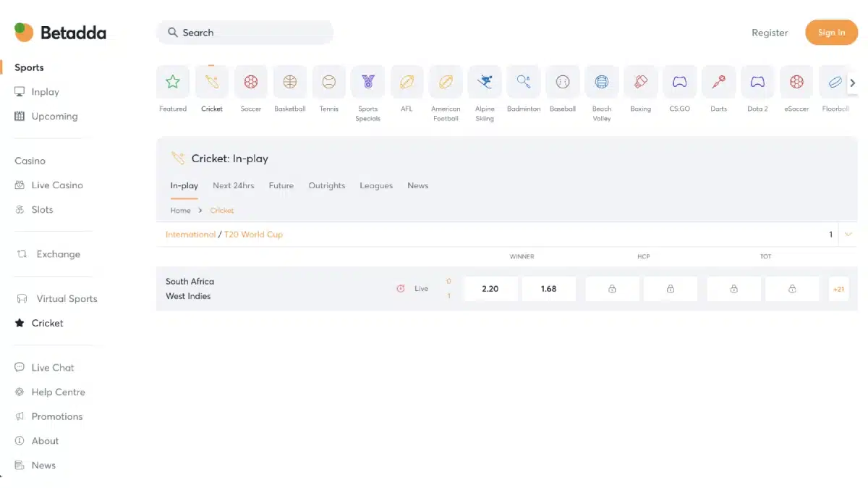Screen dimensions: 868x488
Task: Bet on South Africa at 2.20 odds
Action: tap(490, 289)
